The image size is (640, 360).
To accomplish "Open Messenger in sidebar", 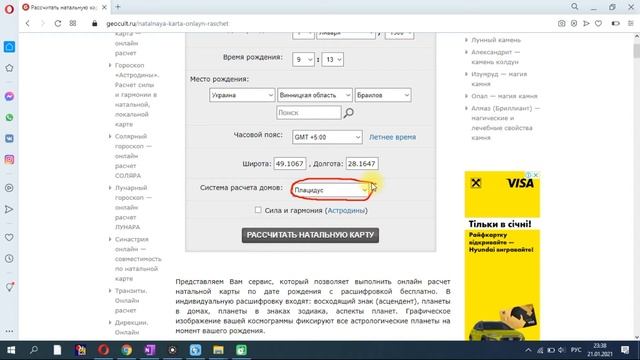I will point(9,96).
